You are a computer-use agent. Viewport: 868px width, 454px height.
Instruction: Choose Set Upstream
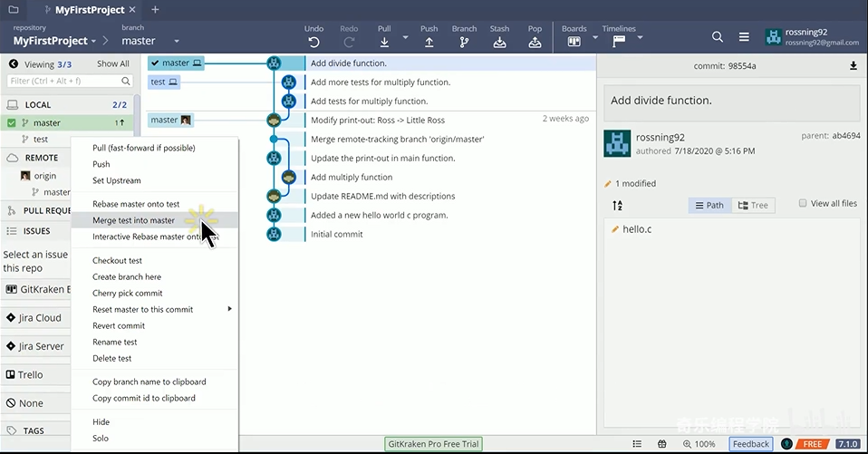click(155, 180)
